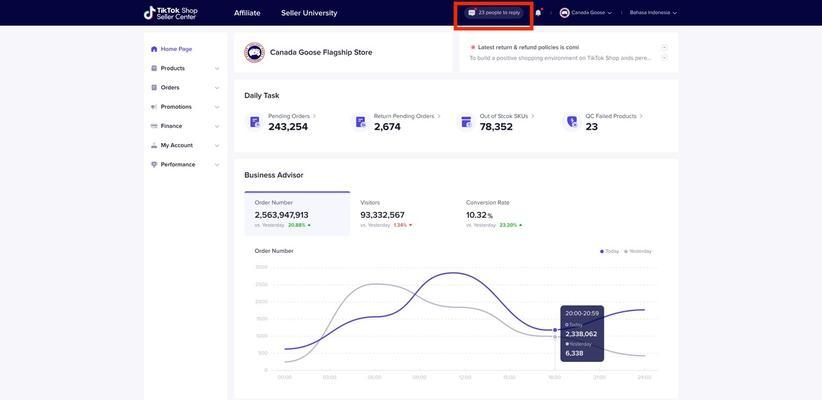Click the QC Failed Products shield icon
822x400 pixels.
pos(572,122)
